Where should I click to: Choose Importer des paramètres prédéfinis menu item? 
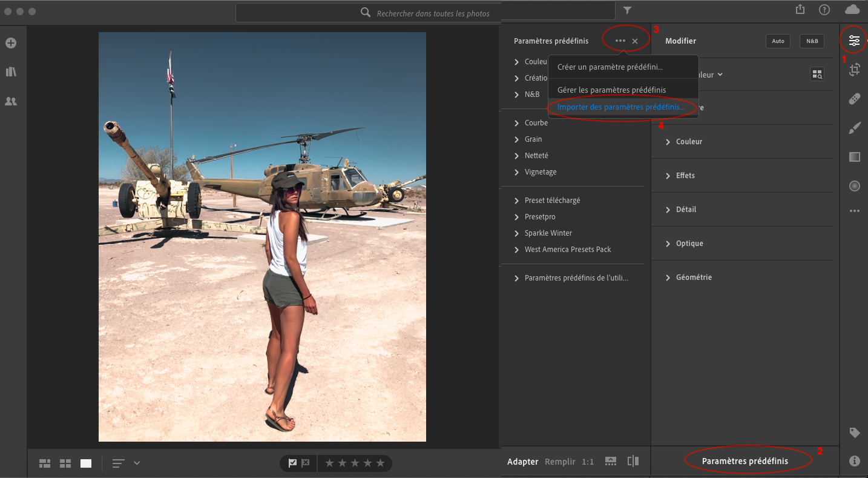pyautogui.click(x=621, y=107)
